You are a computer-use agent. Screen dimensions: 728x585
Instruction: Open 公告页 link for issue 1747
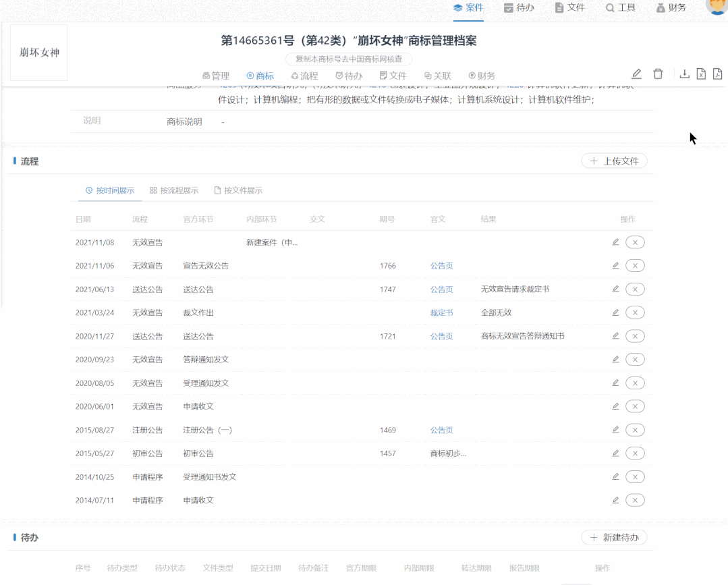tap(441, 289)
